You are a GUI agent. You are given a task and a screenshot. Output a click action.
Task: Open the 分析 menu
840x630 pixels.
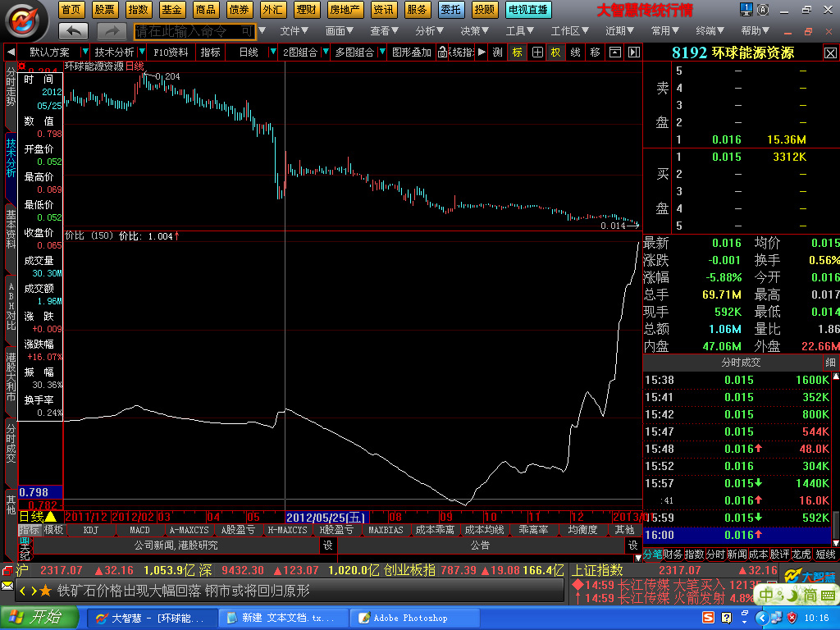point(430,31)
